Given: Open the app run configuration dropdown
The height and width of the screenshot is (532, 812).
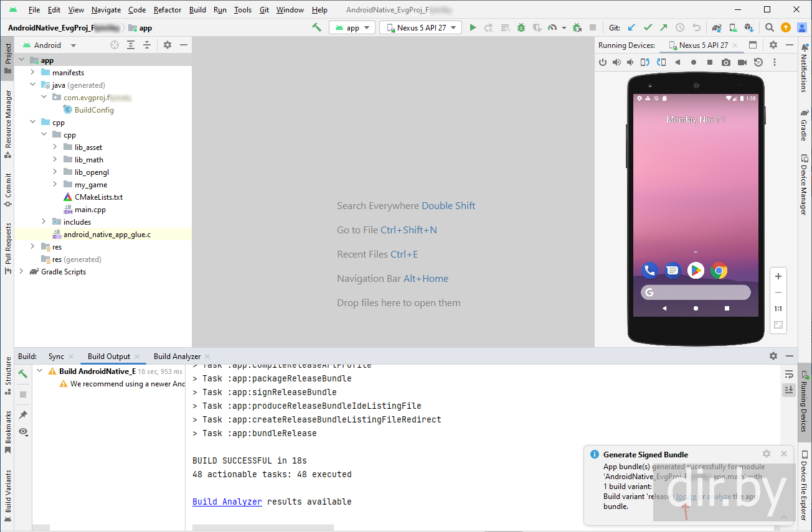Looking at the screenshot, I should click(x=352, y=28).
